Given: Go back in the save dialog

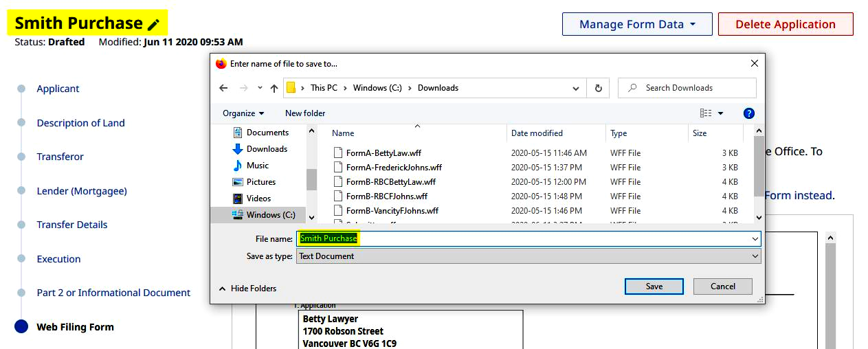Looking at the screenshot, I should point(223,88).
